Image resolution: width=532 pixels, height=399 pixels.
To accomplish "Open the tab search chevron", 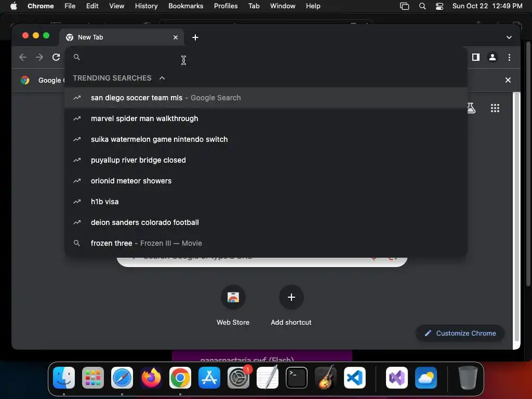I will (x=509, y=37).
